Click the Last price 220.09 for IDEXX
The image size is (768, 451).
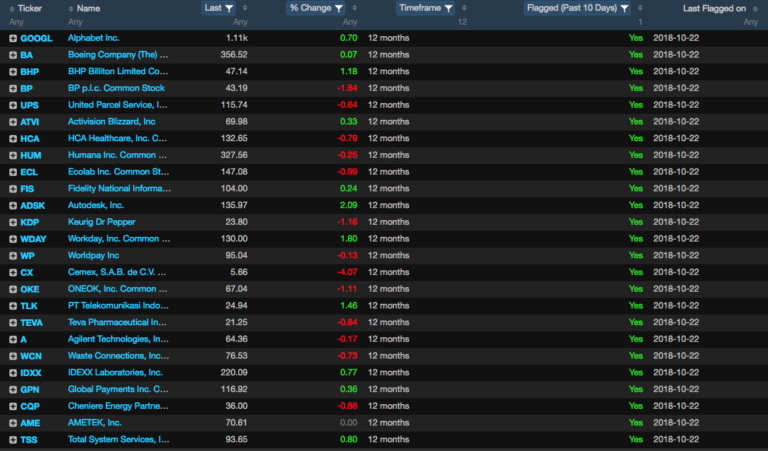(234, 372)
